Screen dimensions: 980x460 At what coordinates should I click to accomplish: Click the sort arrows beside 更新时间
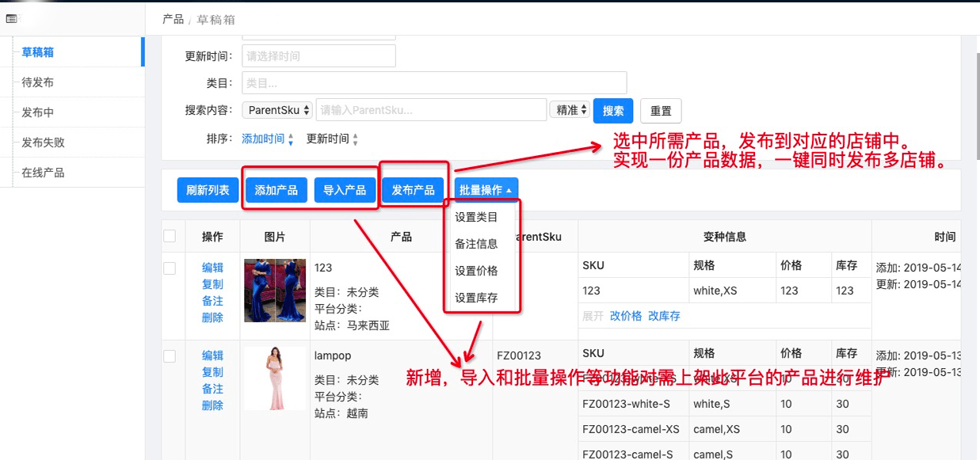click(355, 140)
